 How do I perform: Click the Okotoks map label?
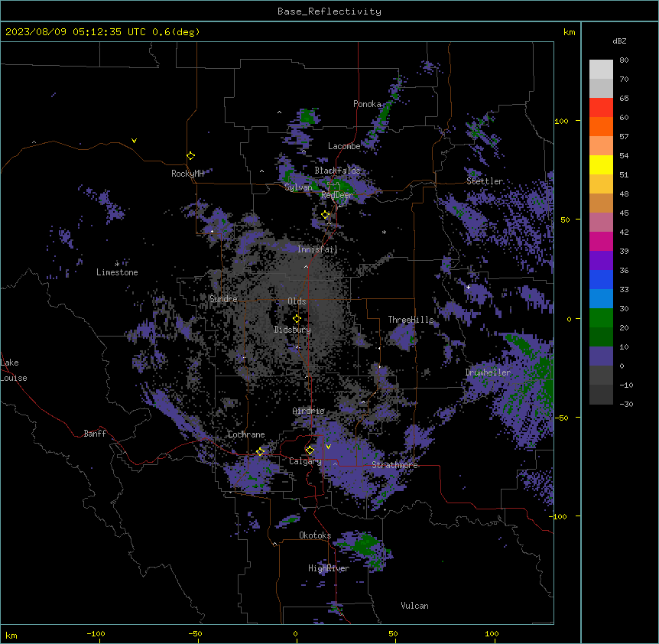click(315, 535)
